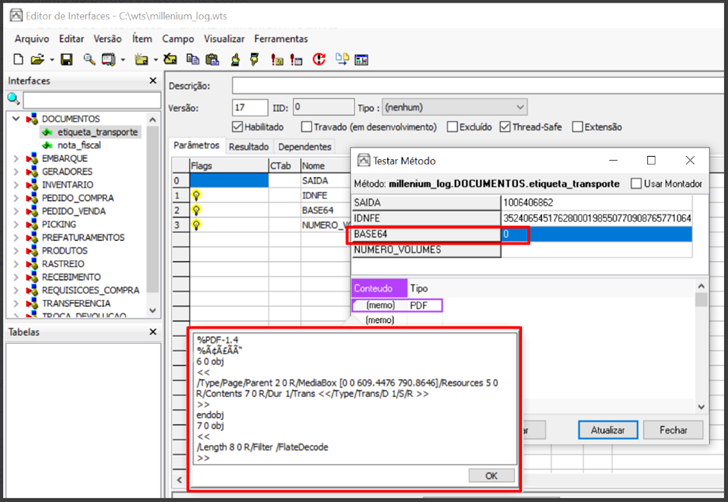Click the lightbulb flag in IDNFE row

(196, 196)
